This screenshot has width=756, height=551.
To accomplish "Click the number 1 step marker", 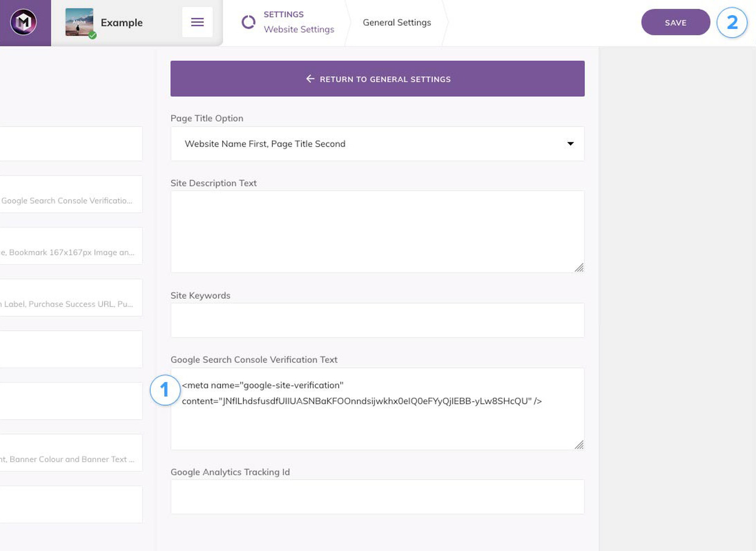I will [x=165, y=390].
